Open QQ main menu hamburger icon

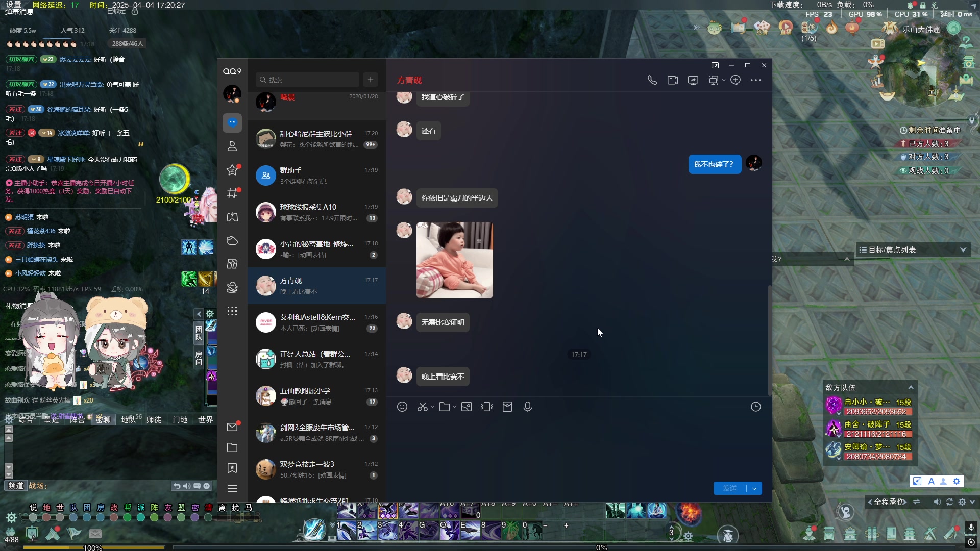(x=232, y=488)
